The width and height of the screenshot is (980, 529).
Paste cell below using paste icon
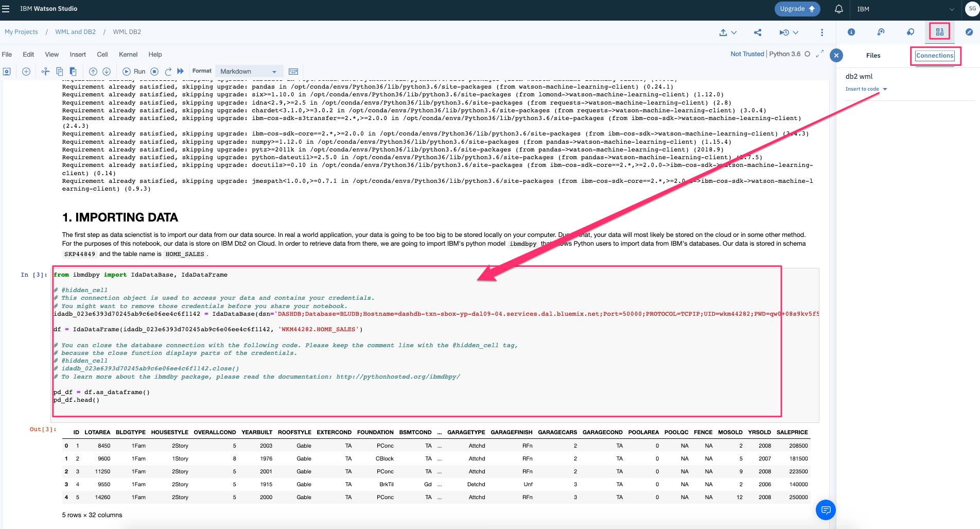click(73, 72)
